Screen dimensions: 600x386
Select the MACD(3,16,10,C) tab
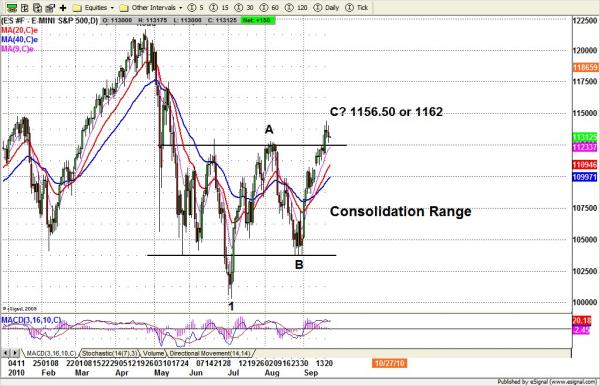click(51, 353)
